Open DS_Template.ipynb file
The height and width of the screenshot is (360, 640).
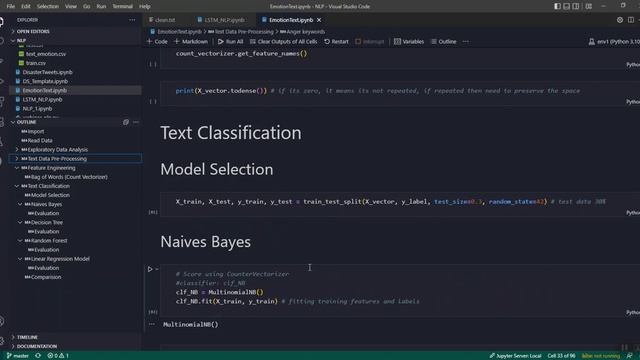(45, 81)
